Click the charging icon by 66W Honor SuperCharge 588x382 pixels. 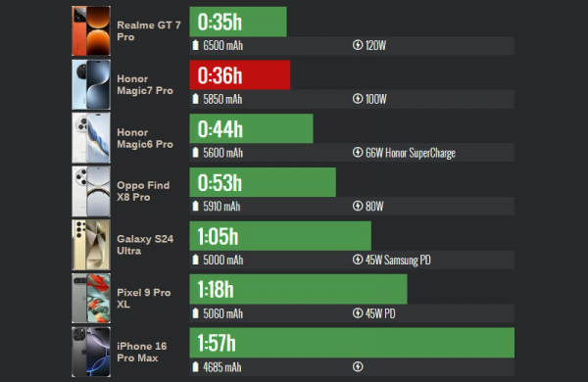[358, 152]
